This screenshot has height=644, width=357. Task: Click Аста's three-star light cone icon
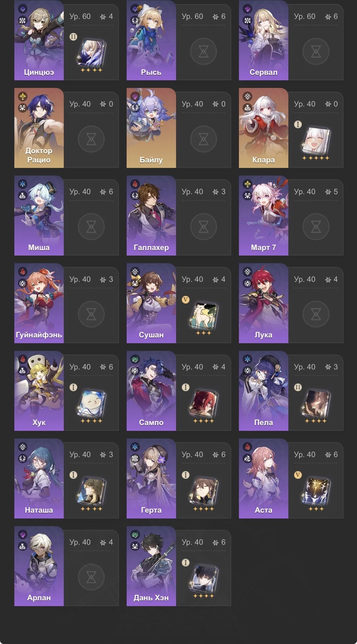(x=316, y=492)
